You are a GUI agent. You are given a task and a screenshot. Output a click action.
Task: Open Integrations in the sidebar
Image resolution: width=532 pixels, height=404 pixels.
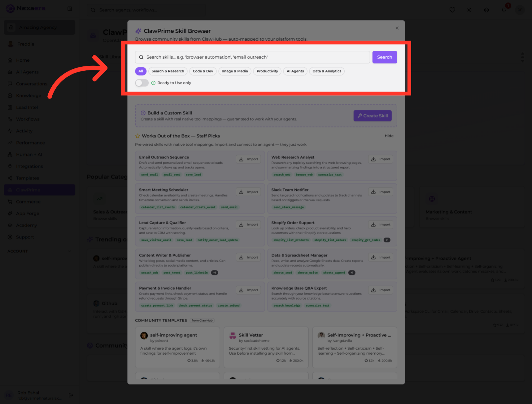pyautogui.click(x=39, y=166)
